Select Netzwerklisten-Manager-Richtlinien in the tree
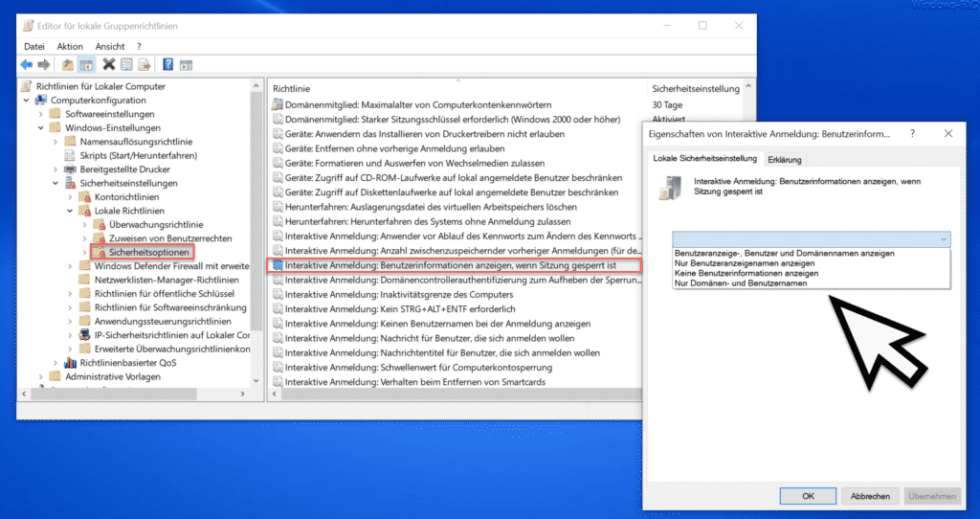The height and width of the screenshot is (519, 980). click(x=167, y=281)
